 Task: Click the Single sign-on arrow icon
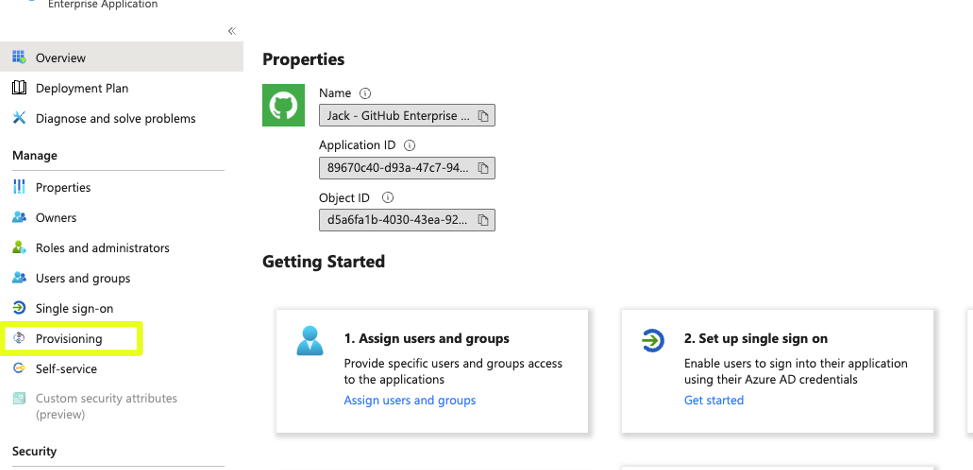(x=19, y=307)
